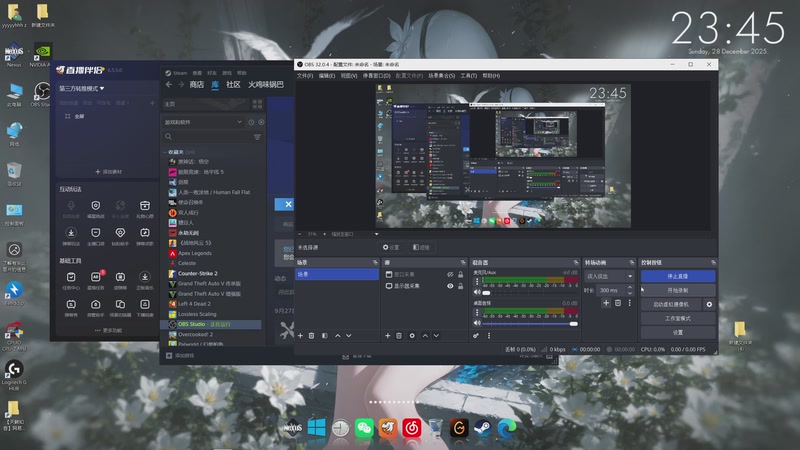Toggle Steam ready-to-play filter icon
The height and width of the screenshot is (450, 800).
click(x=261, y=122)
